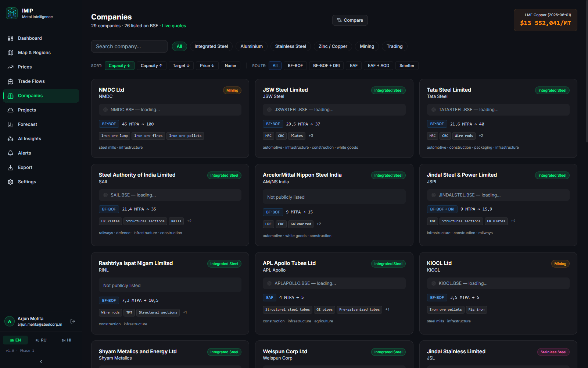Click the Export download icon
The width and height of the screenshot is (588, 368).
coord(10,167)
